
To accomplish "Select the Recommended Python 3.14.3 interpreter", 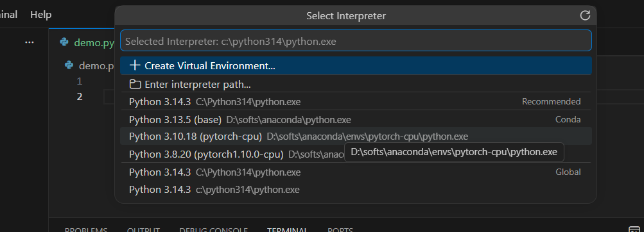I will click(356, 101).
